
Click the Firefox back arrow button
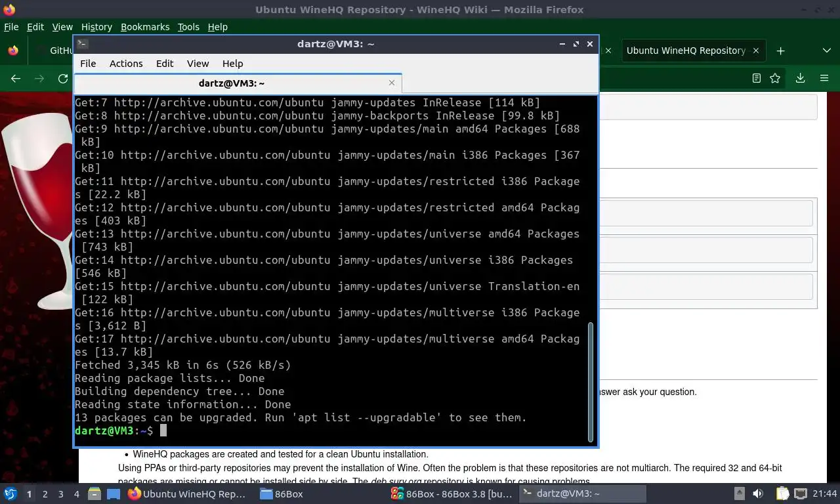tap(16, 78)
